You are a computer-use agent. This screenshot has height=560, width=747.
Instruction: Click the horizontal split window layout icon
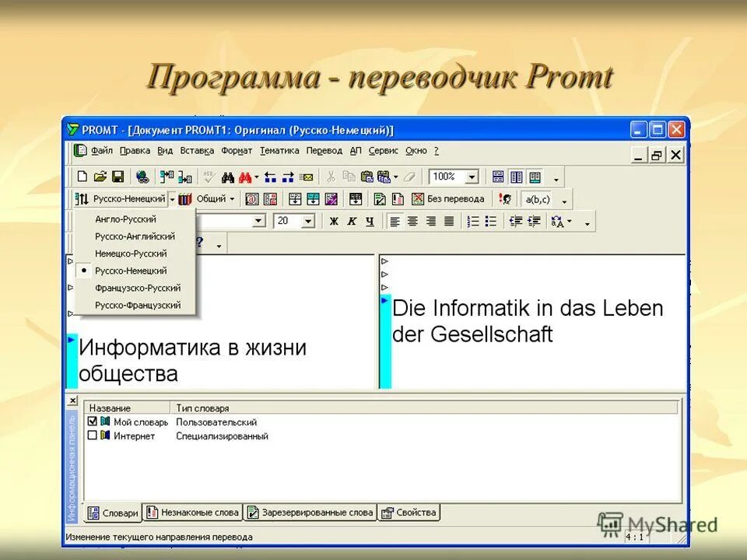tap(498, 177)
